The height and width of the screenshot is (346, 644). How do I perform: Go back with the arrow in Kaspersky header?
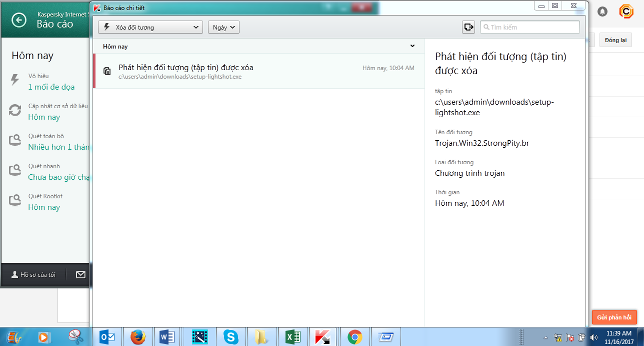tap(19, 20)
